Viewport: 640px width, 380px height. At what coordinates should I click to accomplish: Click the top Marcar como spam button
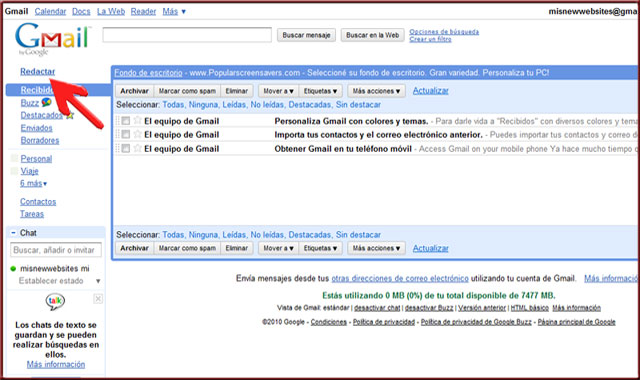[x=187, y=91]
